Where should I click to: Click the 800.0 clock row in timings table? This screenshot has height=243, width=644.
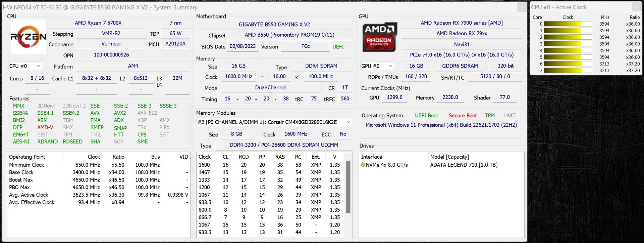coord(271,210)
